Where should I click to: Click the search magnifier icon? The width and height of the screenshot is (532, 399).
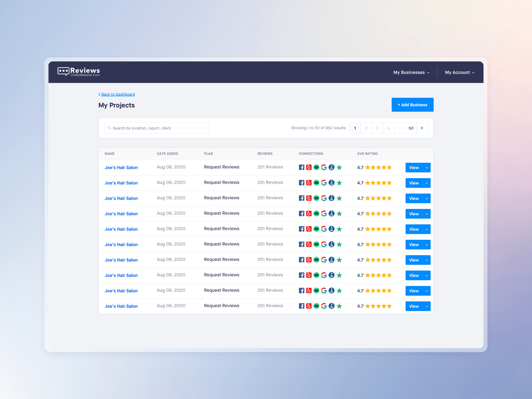click(x=109, y=128)
